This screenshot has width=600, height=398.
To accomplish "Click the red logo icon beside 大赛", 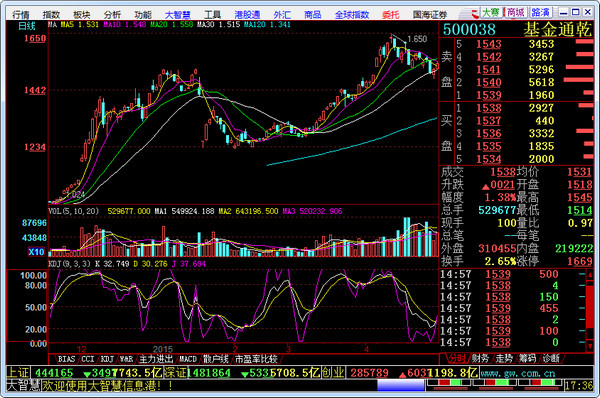I will point(475,13).
